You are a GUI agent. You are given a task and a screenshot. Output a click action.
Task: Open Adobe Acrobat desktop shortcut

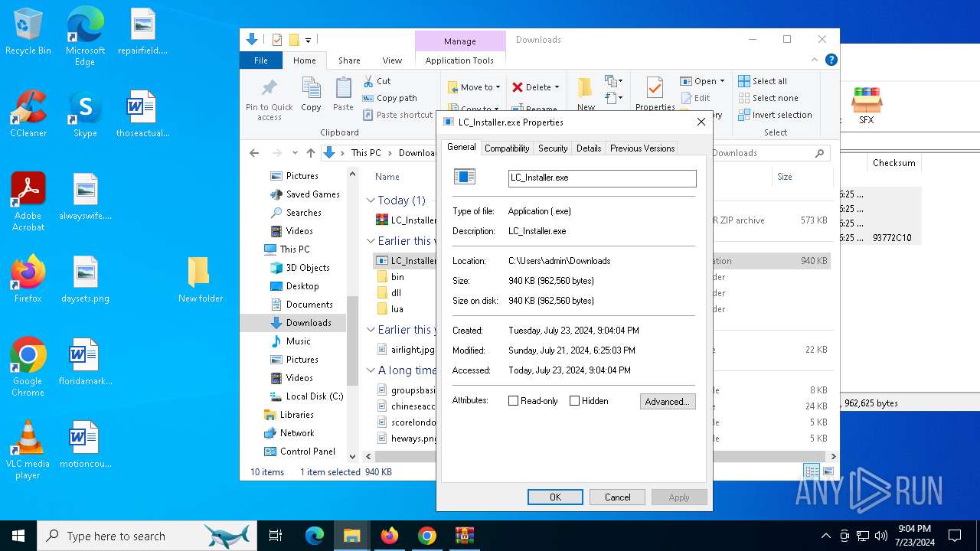[x=28, y=201]
